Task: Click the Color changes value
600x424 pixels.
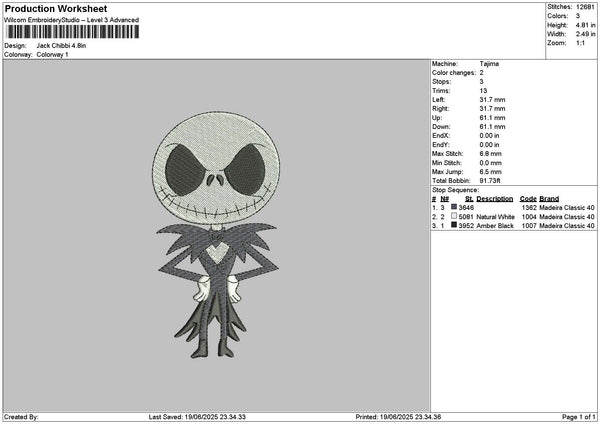Action: click(x=481, y=73)
